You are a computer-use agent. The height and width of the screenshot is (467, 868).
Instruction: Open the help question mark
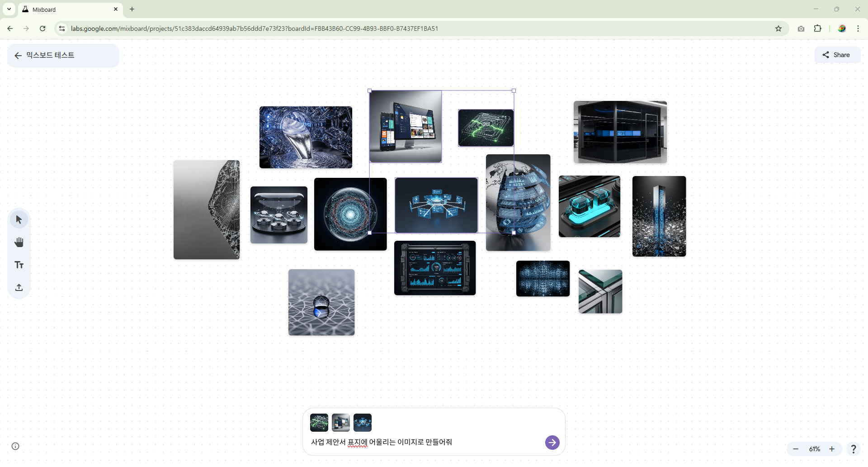click(x=853, y=449)
